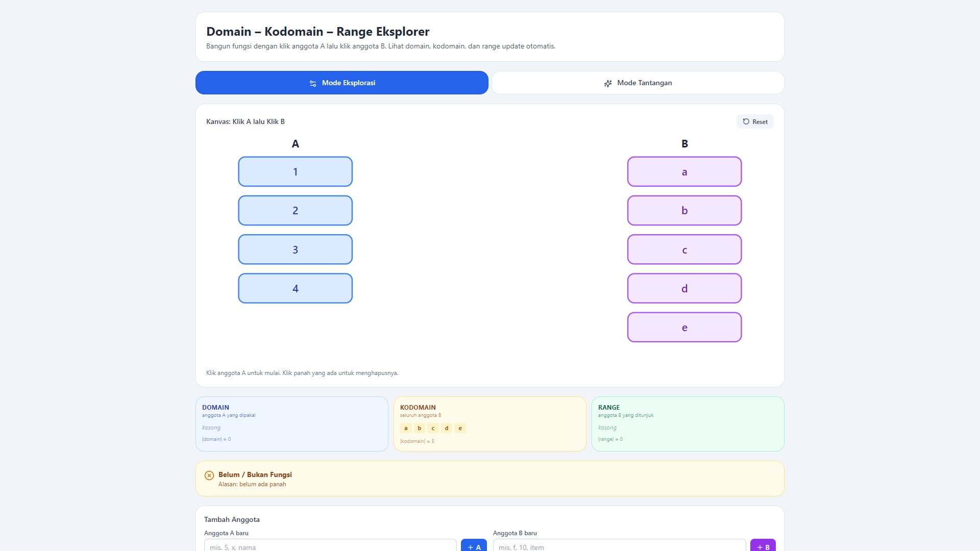Click the KODOMAIN card heading
980x551 pixels.
click(418, 407)
